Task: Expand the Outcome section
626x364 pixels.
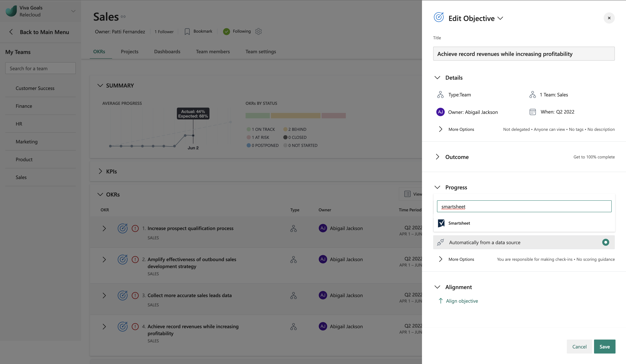Action: pos(437,157)
